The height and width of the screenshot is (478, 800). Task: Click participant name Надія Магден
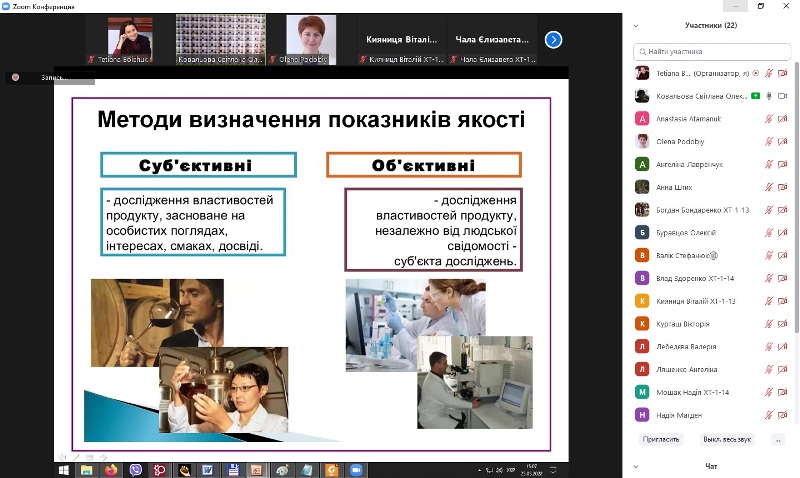pyautogui.click(x=679, y=415)
